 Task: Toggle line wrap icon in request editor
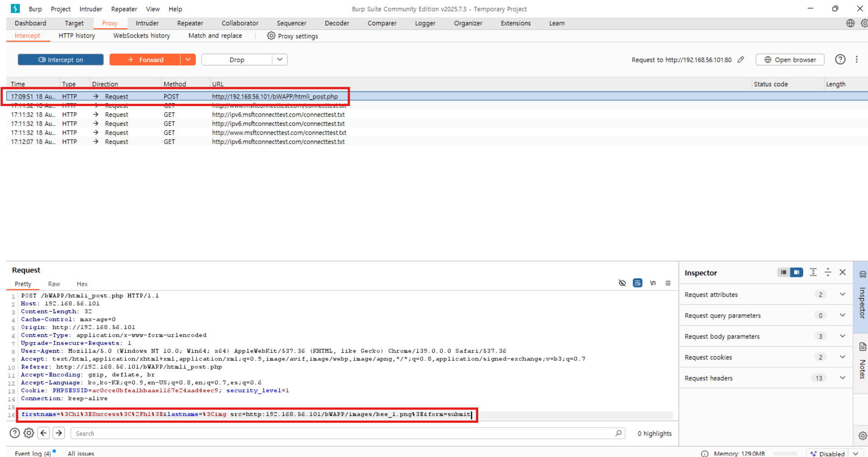tap(637, 283)
